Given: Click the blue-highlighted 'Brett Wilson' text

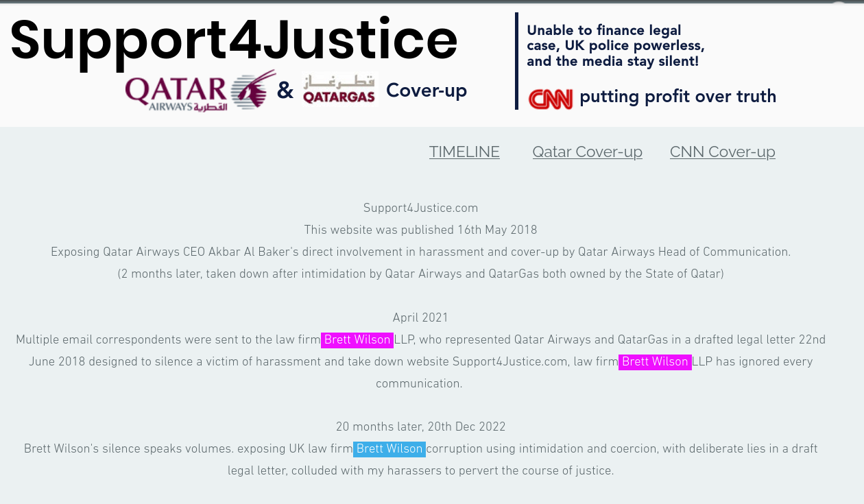Looking at the screenshot, I should coord(389,449).
